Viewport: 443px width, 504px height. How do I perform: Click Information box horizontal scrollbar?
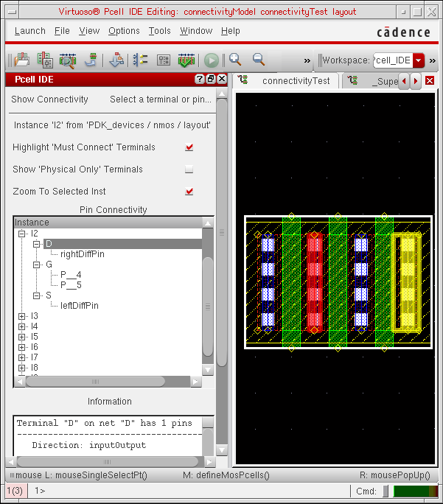[108, 462]
